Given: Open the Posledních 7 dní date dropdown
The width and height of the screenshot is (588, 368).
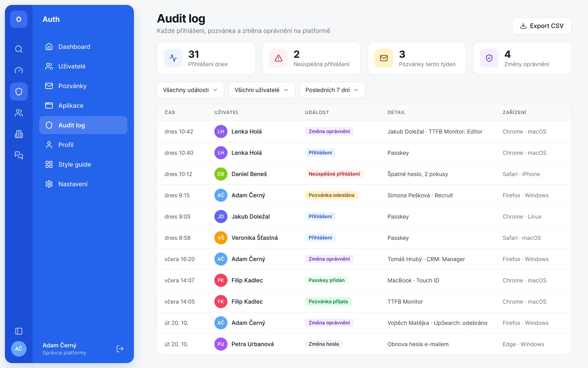Looking at the screenshot, I should [x=332, y=90].
